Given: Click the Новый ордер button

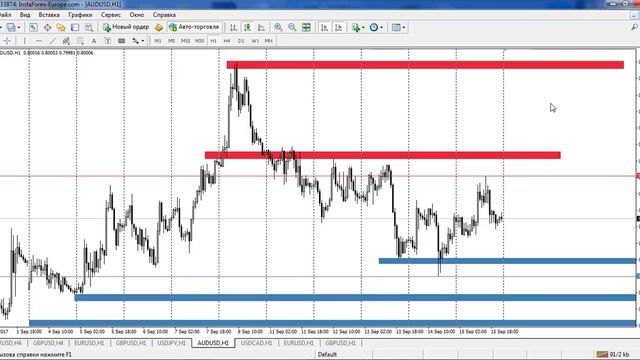Looking at the screenshot, I should [x=126, y=27].
